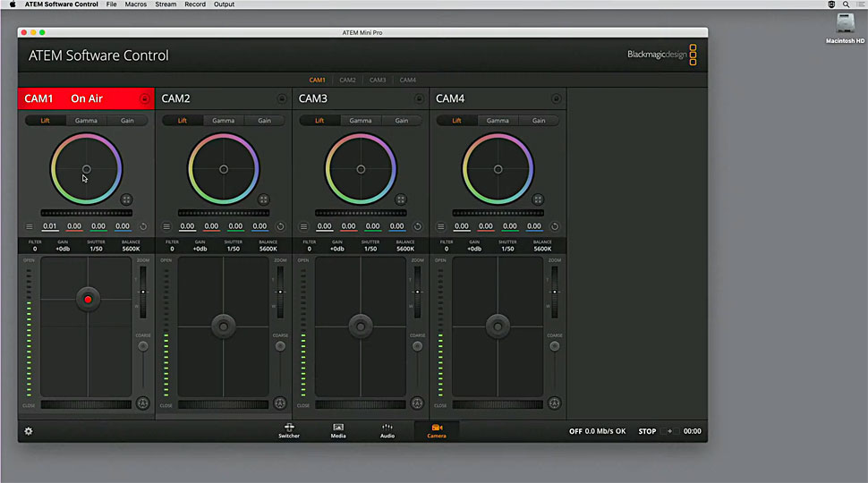Open the File menu
868x483 pixels.
click(x=111, y=4)
